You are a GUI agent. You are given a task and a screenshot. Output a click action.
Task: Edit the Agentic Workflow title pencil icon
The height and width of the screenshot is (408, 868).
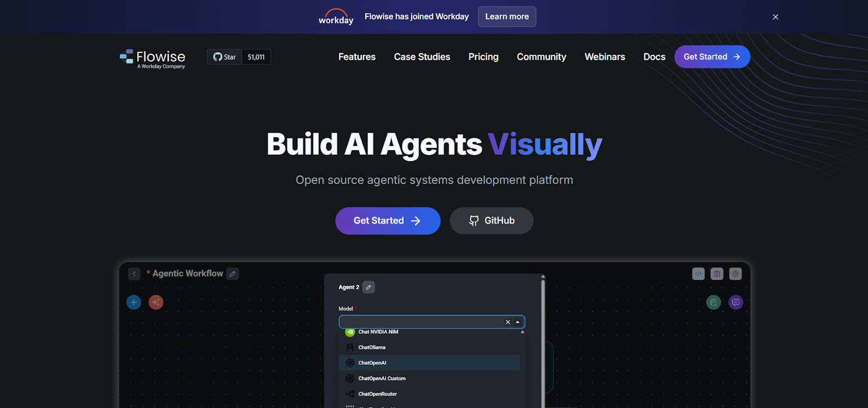pyautogui.click(x=232, y=274)
